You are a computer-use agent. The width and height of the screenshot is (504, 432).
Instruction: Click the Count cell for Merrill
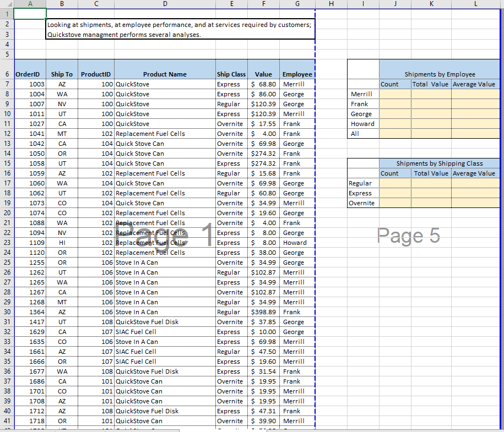coord(395,94)
